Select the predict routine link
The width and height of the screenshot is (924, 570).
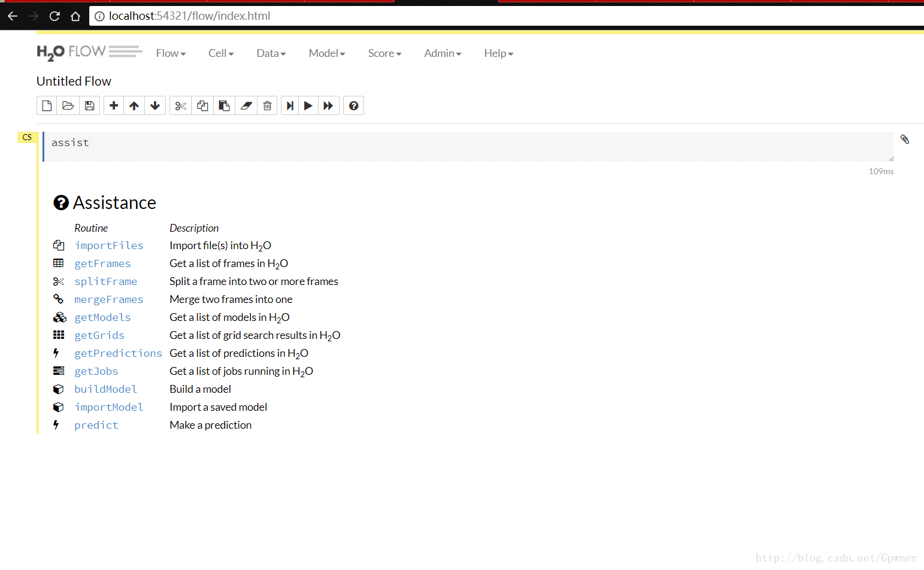tap(96, 425)
